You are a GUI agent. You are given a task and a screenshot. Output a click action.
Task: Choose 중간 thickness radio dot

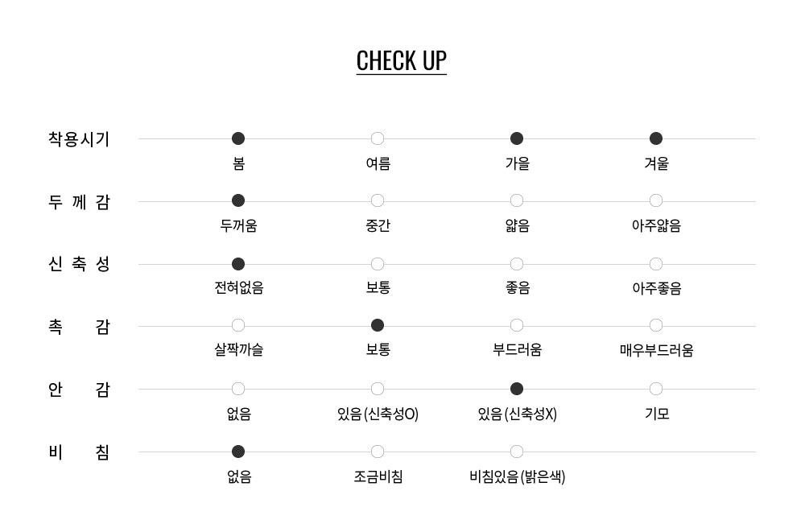(378, 200)
